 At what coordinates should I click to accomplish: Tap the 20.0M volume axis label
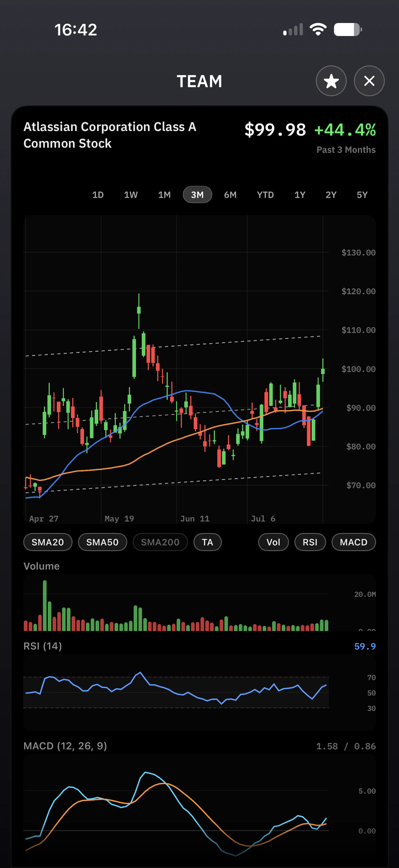click(x=365, y=594)
